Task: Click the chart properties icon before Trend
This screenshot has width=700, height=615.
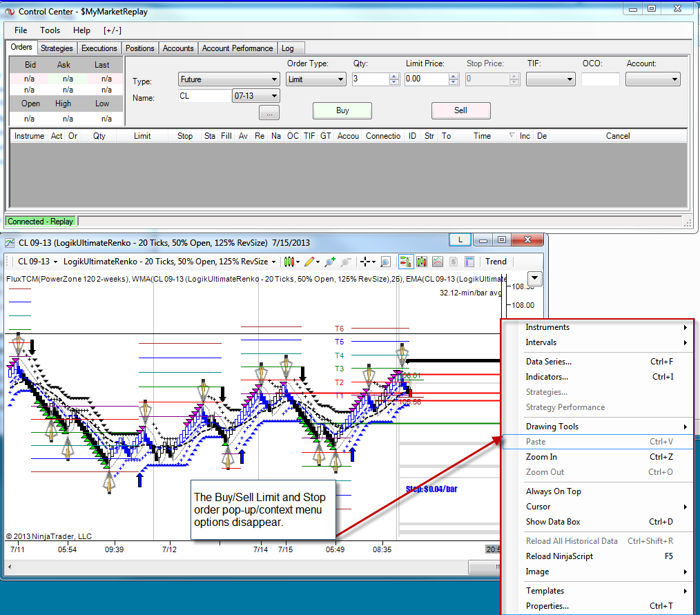Action: [x=469, y=262]
